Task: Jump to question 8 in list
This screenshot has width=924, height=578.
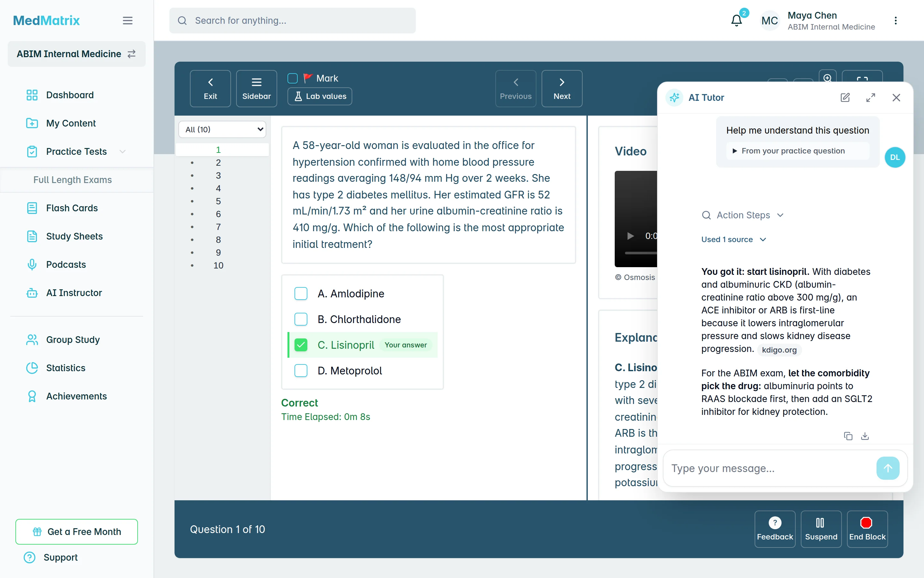Action: (x=218, y=240)
